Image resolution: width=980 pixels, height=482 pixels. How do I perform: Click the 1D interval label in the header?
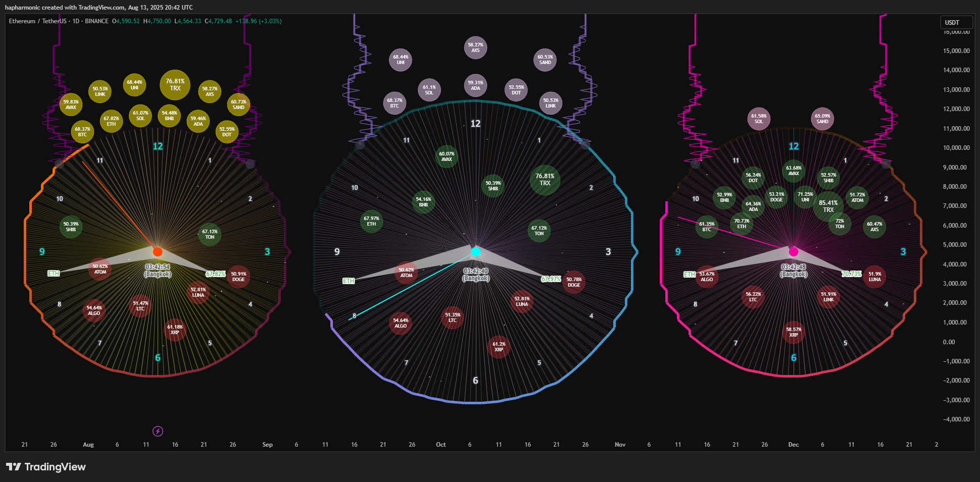pyautogui.click(x=76, y=21)
